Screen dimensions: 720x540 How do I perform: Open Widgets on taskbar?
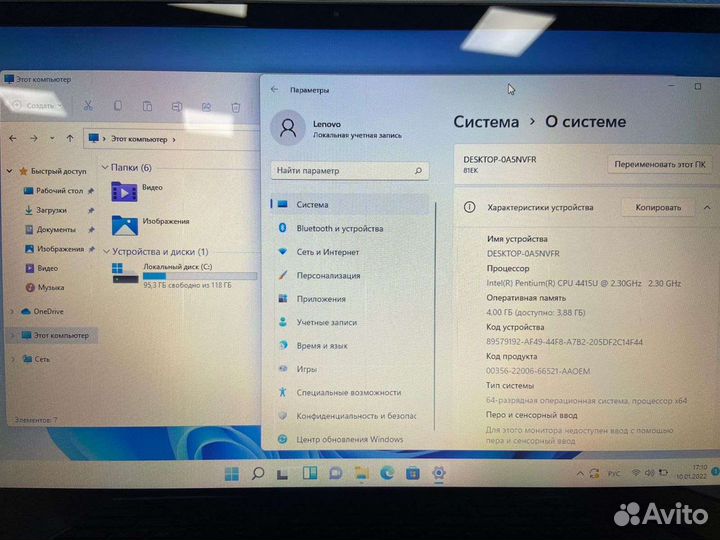(x=310, y=473)
